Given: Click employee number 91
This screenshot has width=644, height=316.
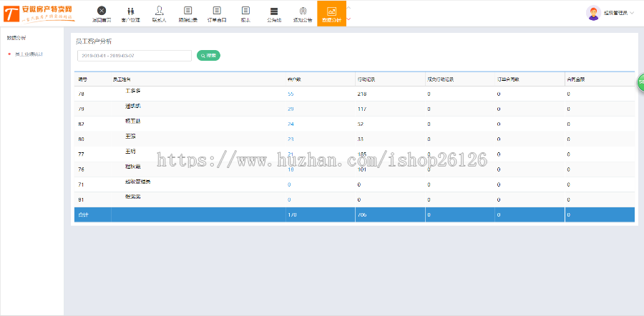Looking at the screenshot, I should [81, 200].
